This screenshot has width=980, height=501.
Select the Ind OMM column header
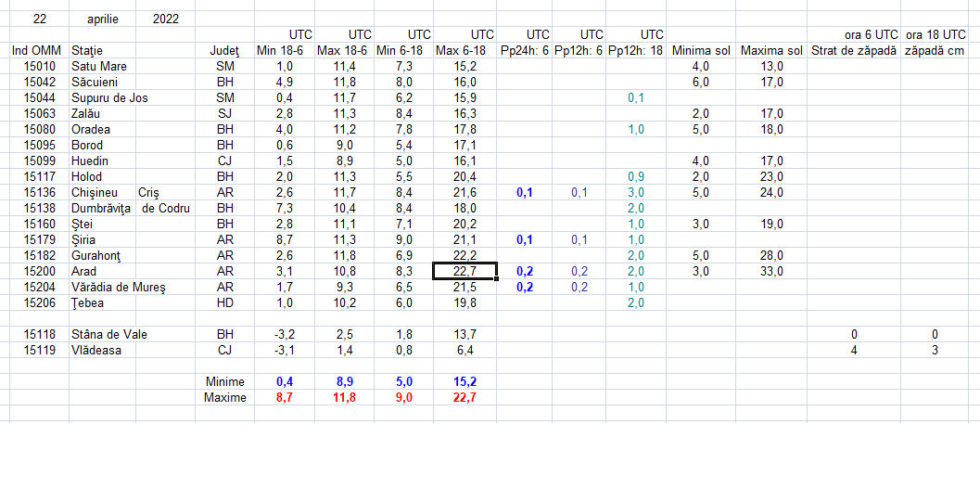click(x=39, y=51)
